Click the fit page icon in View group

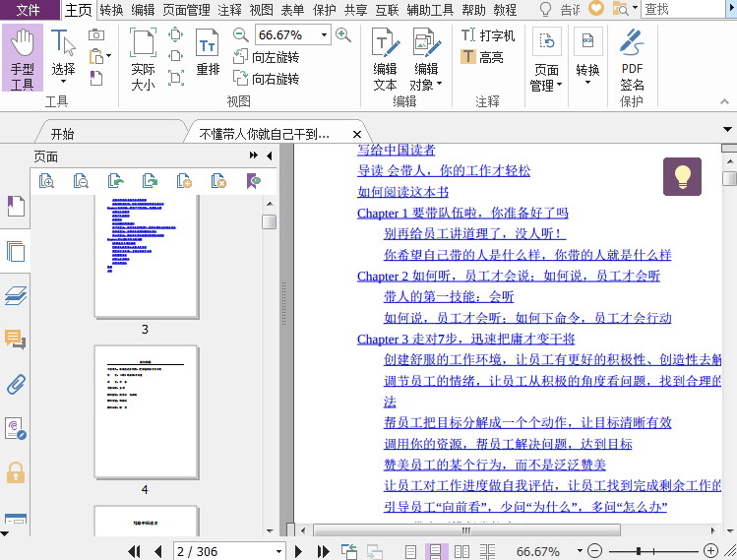(175, 34)
